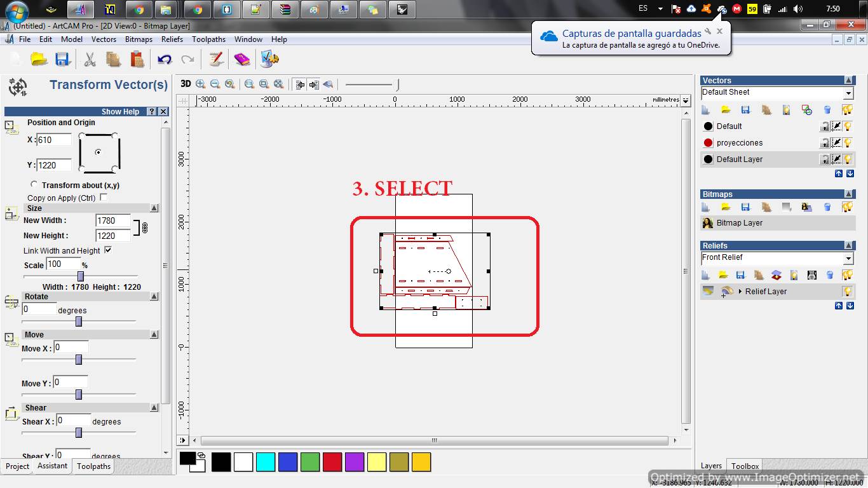Viewport: 868px width, 488px height.
Task: Open a file with the yellow folder icon
Action: 39,59
